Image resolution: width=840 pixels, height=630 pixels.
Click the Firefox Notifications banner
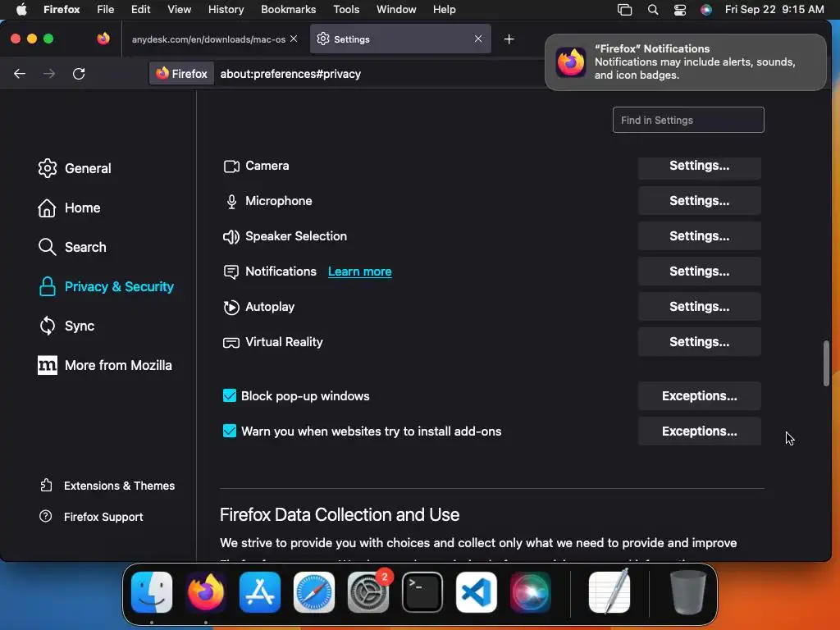[x=685, y=62]
